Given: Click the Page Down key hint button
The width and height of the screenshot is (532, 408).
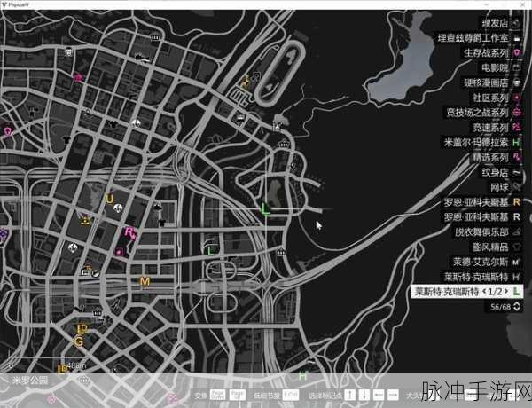Looking at the screenshot, I should (x=218, y=395).
